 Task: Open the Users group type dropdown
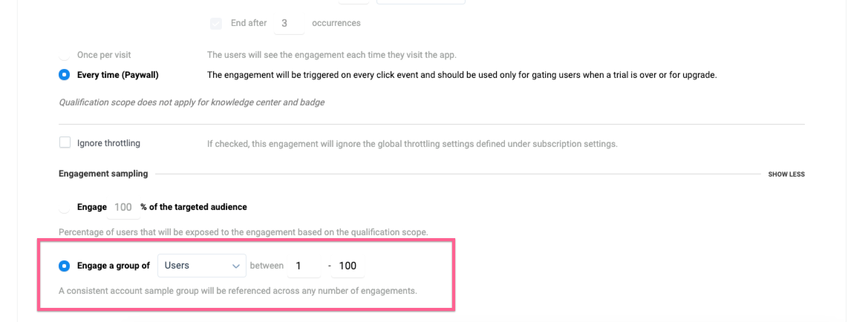coord(201,266)
